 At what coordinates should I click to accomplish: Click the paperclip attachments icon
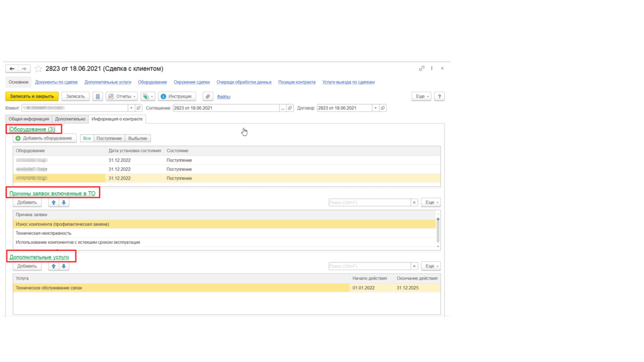point(208,97)
